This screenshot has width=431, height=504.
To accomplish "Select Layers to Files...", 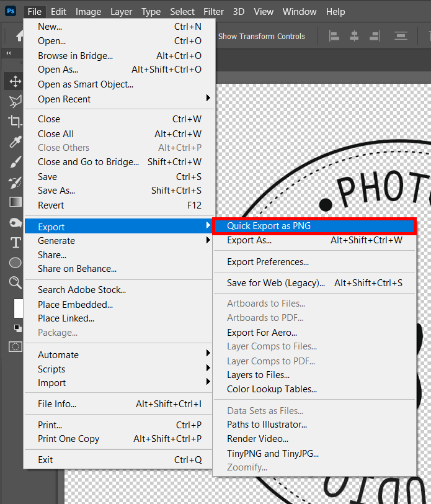I will tap(314, 375).
